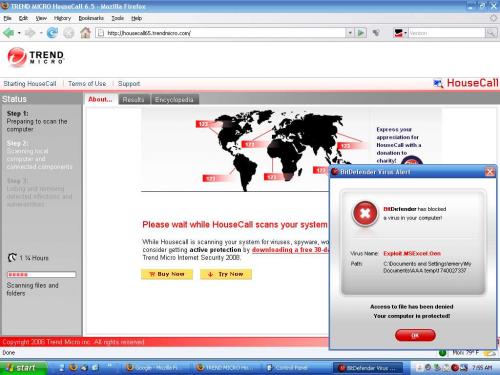Screen dimensions: 500x375
Task: Click the scan progress bar
Action: (42, 275)
